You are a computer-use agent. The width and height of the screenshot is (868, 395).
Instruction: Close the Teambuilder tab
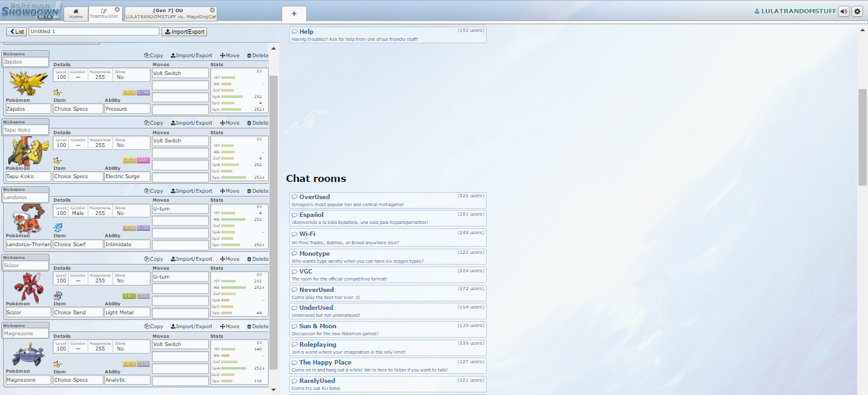tap(117, 10)
